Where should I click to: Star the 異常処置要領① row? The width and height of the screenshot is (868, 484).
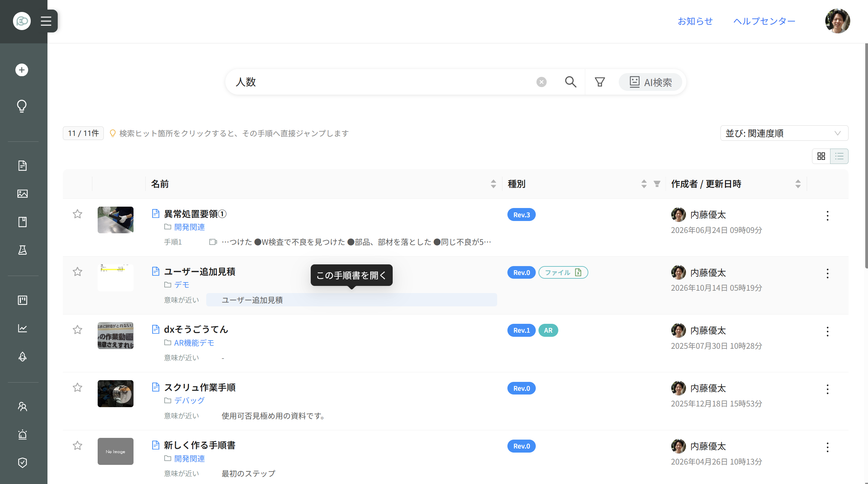point(78,214)
